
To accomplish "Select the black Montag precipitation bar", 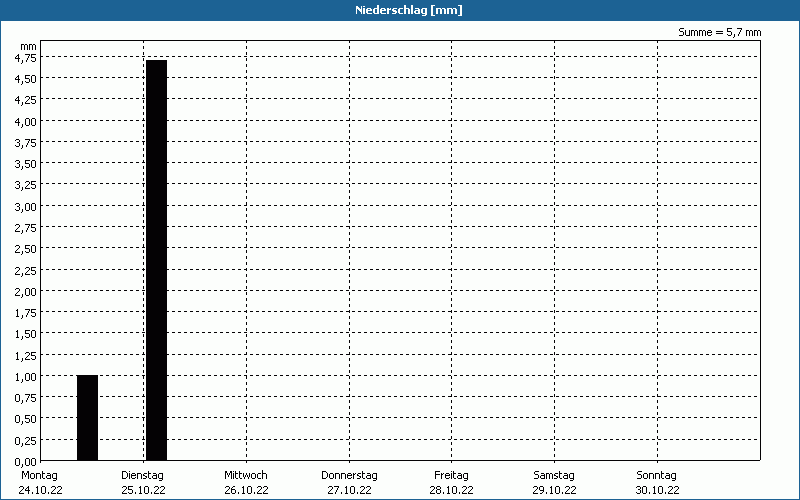I will pos(87,418).
